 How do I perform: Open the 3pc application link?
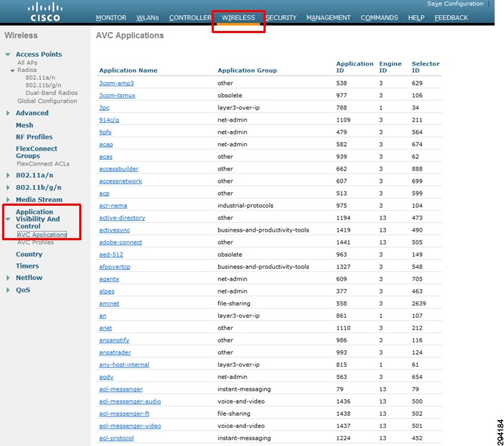(104, 108)
